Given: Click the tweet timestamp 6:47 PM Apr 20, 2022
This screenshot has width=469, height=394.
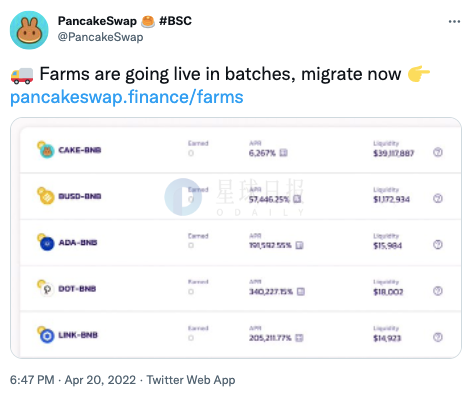Looking at the screenshot, I should [73, 380].
